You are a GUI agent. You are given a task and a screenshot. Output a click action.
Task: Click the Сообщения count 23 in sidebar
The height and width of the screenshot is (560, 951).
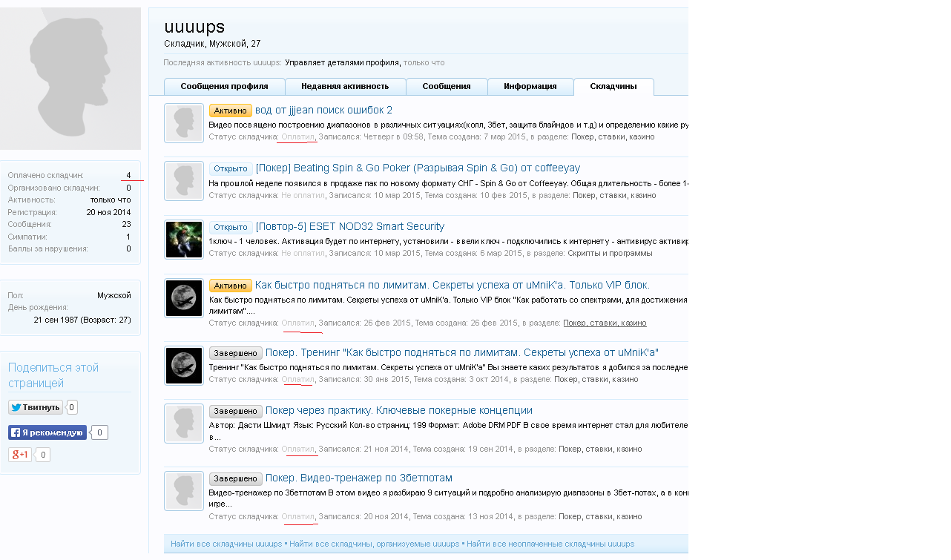tap(126, 225)
